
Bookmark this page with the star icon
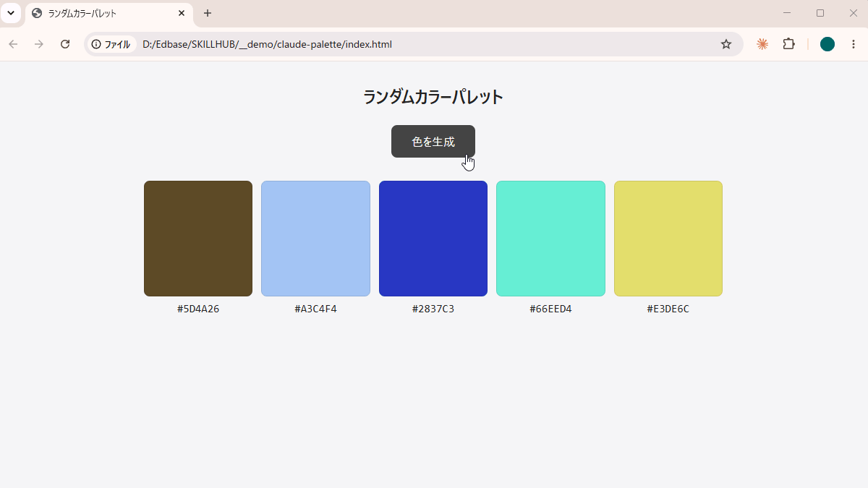pos(726,44)
